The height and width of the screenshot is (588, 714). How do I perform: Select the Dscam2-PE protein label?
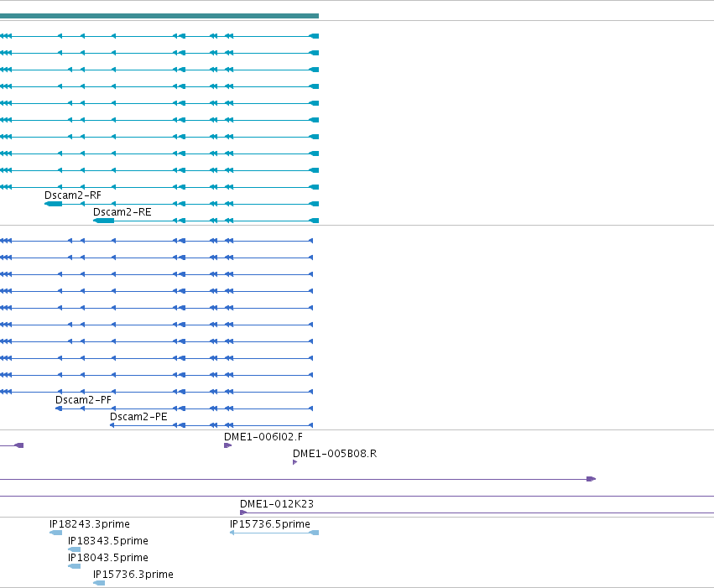[138, 417]
